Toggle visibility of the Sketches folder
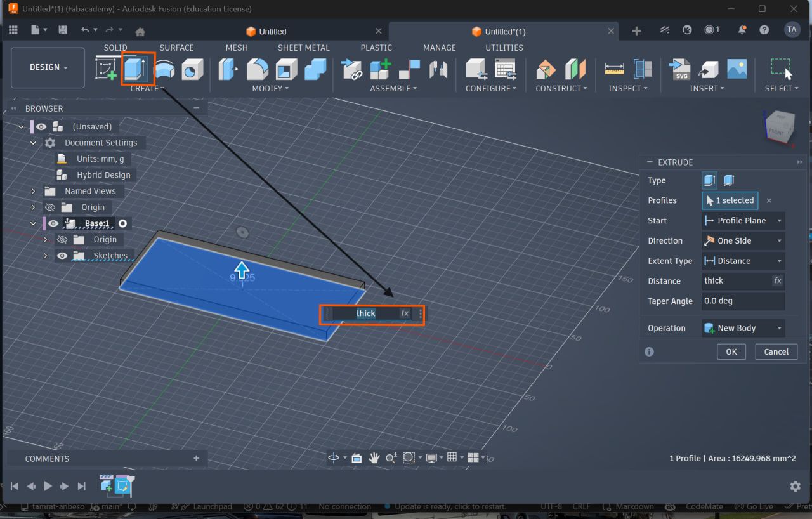The width and height of the screenshot is (812, 519). pyautogui.click(x=62, y=256)
